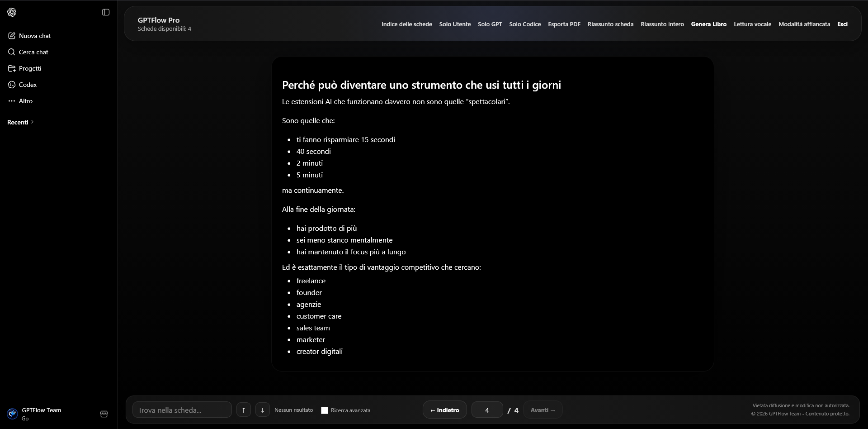Expand the Recenti section
The height and width of the screenshot is (429, 868).
pyautogui.click(x=20, y=122)
